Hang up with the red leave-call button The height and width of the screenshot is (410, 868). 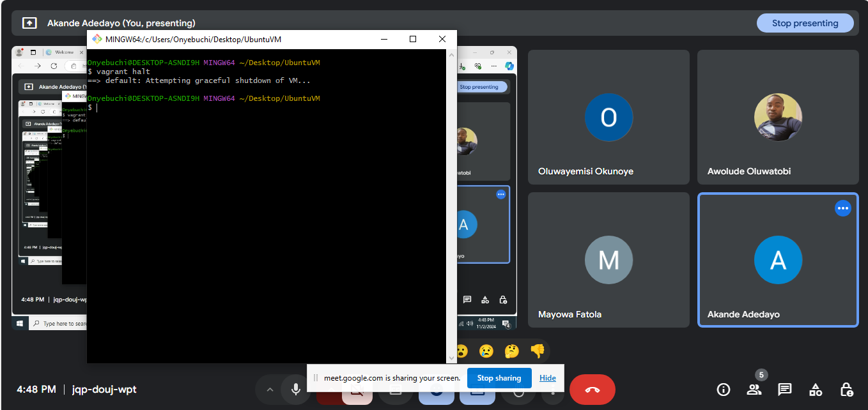592,390
